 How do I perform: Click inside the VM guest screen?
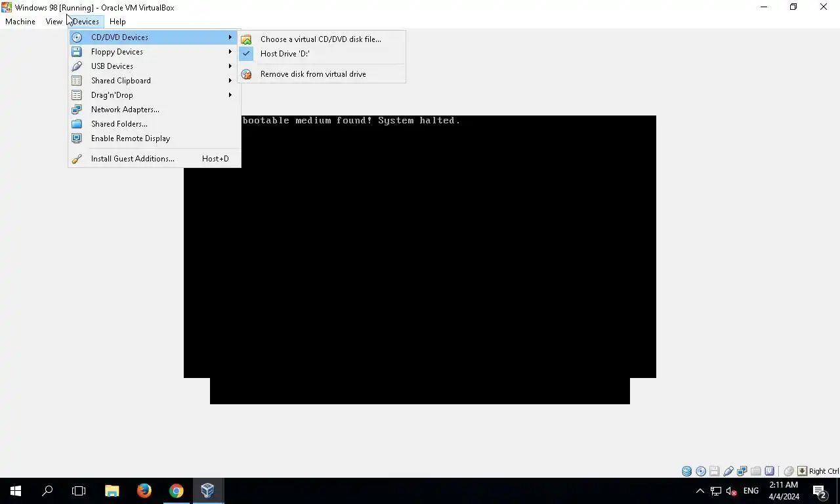(x=420, y=259)
